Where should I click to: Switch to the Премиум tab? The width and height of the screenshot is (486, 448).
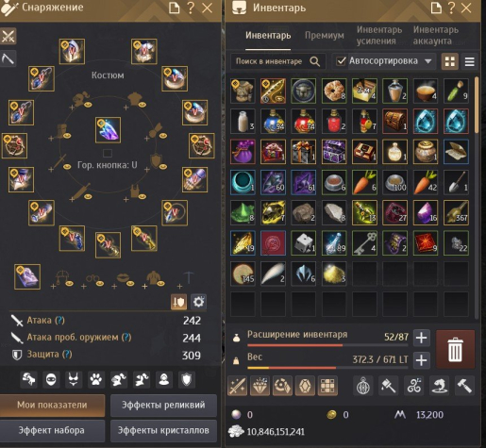coord(325,36)
